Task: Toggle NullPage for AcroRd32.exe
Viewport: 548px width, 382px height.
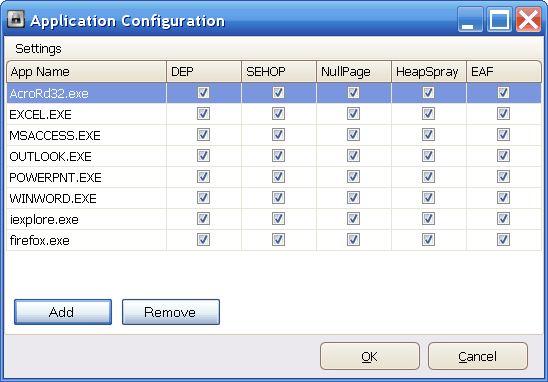Action: [x=353, y=93]
